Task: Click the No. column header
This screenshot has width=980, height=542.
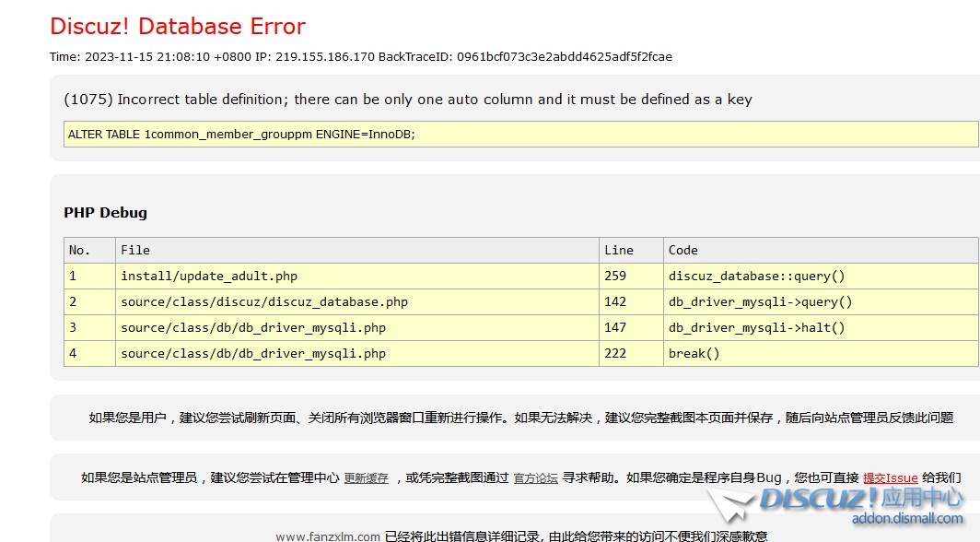Action: click(89, 250)
